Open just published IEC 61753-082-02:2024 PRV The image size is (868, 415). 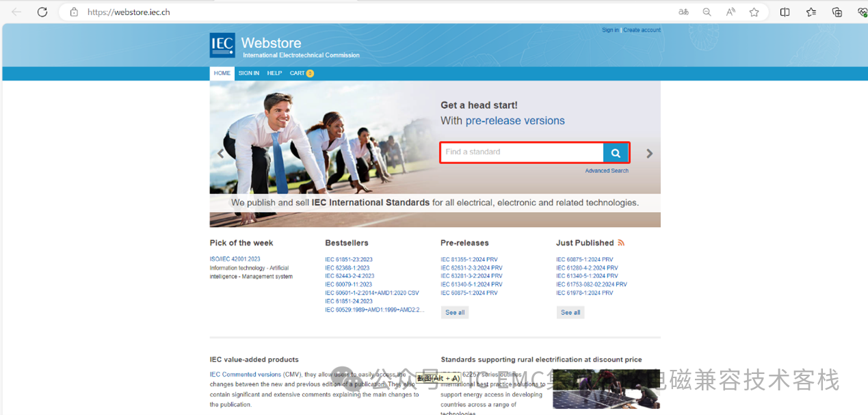click(592, 284)
